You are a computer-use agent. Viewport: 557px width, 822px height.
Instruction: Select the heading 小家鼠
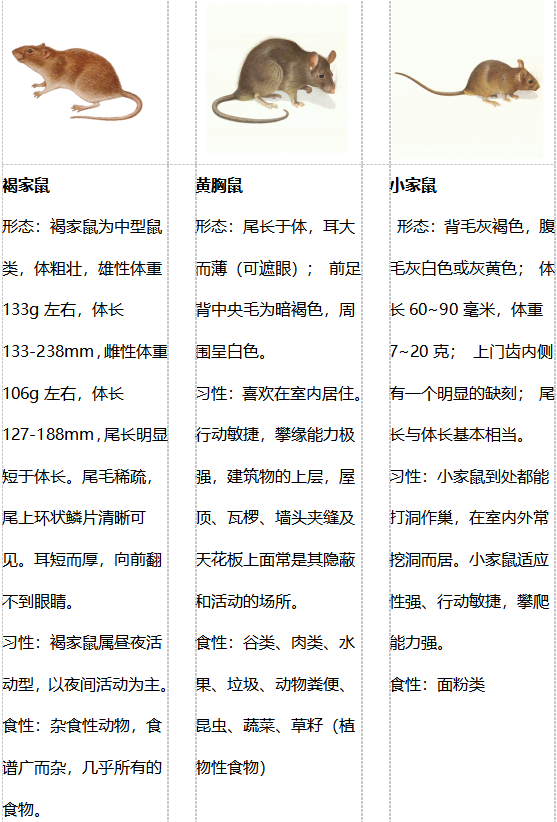point(413,186)
